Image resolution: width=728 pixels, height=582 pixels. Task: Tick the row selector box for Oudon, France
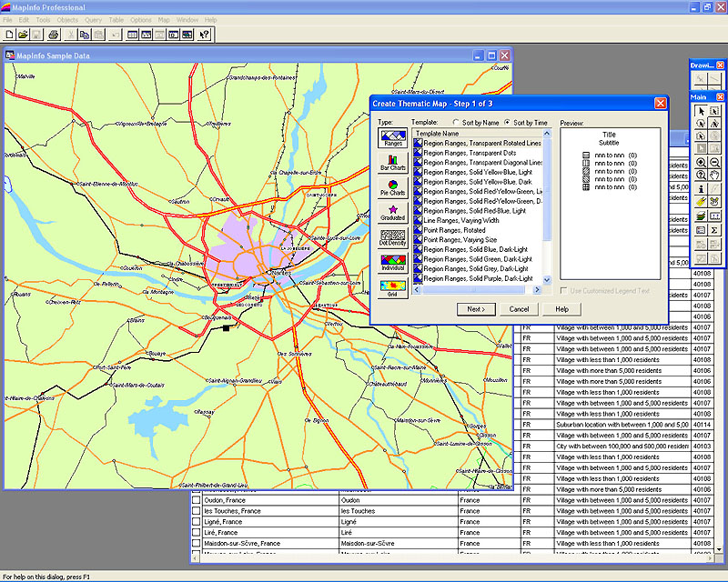coord(196,500)
